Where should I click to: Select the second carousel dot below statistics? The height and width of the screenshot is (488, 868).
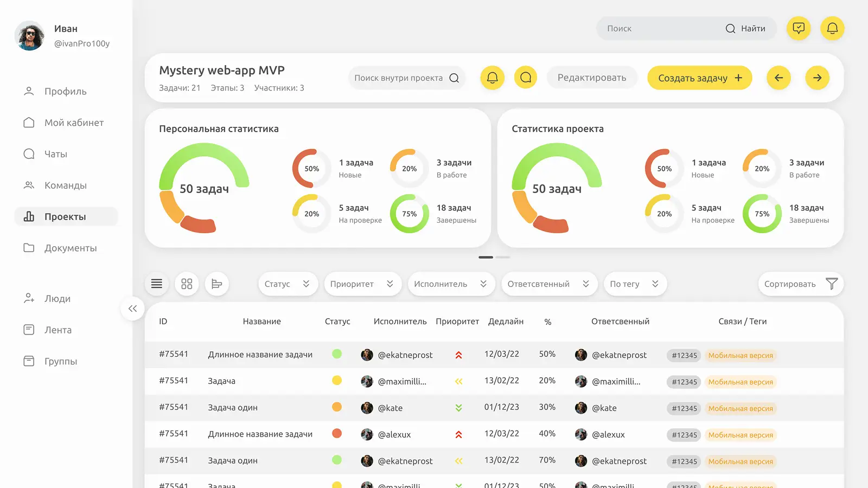tap(503, 257)
